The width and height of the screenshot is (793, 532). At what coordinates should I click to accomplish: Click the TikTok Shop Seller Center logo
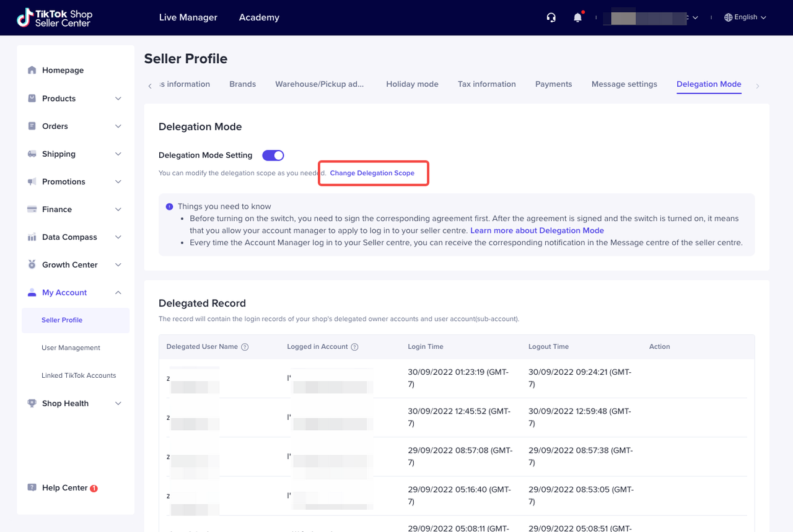click(55, 17)
